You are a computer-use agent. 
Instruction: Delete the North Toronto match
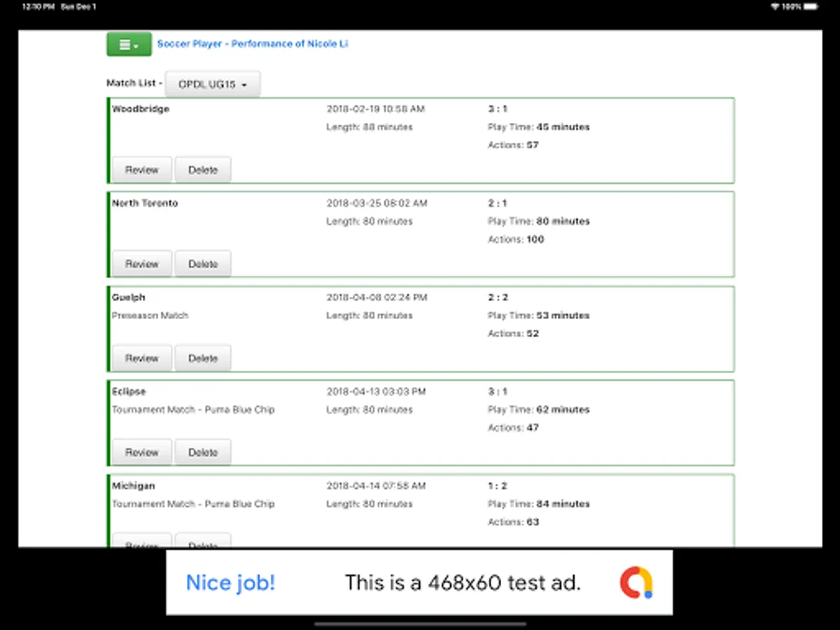(x=202, y=263)
